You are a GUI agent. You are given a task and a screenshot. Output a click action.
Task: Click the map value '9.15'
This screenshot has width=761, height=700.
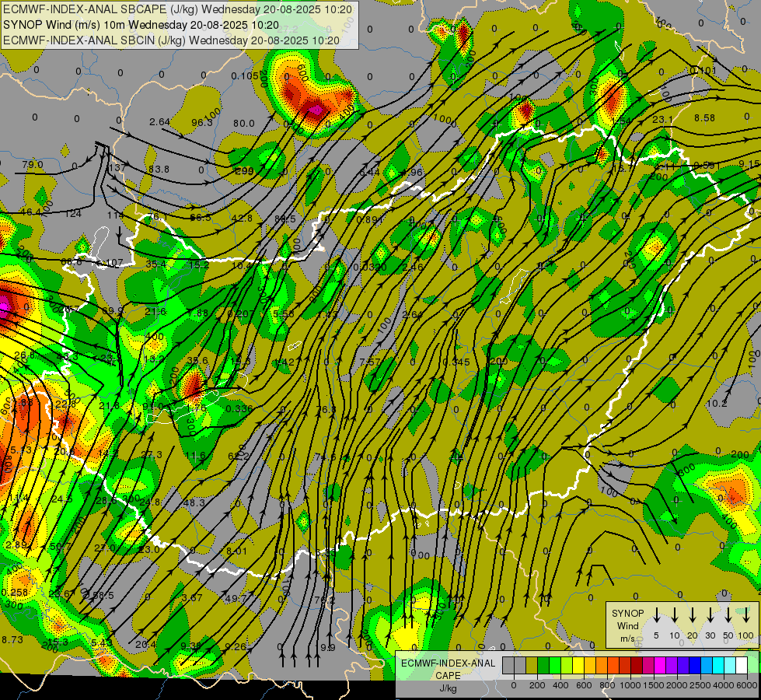(x=749, y=164)
